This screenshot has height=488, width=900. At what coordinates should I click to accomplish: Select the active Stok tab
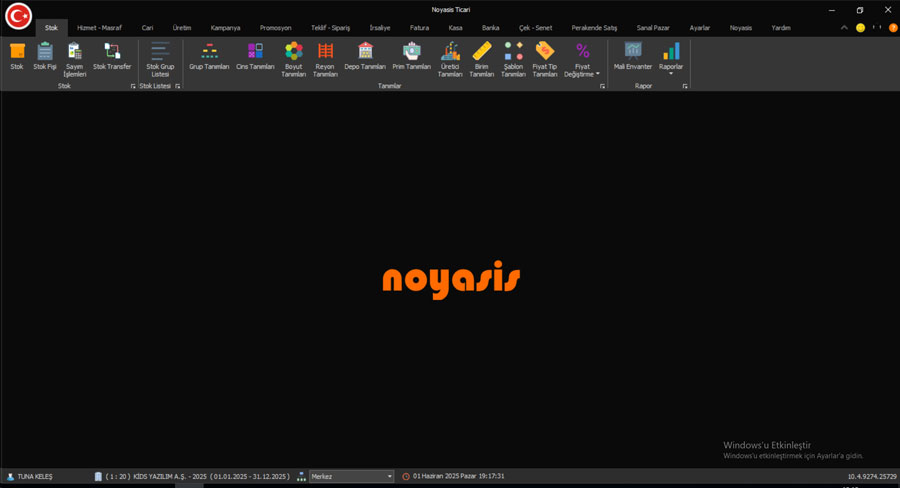pos(52,28)
